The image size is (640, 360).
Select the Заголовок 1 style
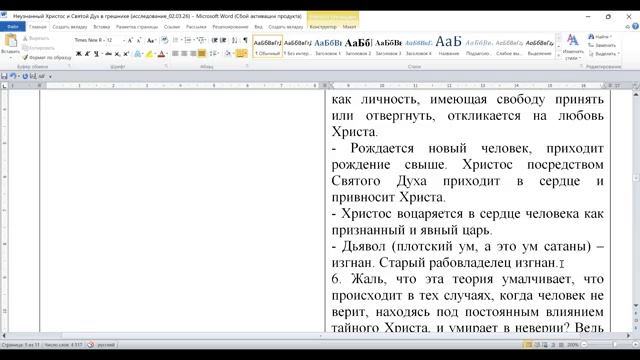[x=328, y=47]
